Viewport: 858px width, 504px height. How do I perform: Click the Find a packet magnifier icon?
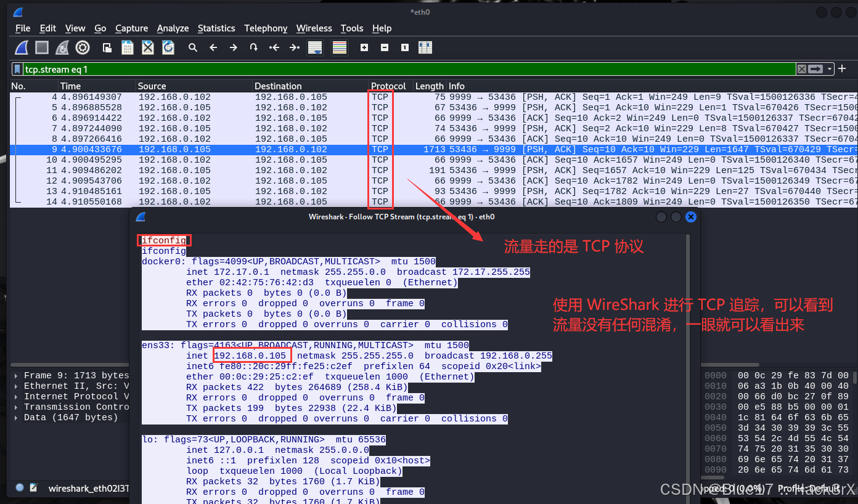193,47
